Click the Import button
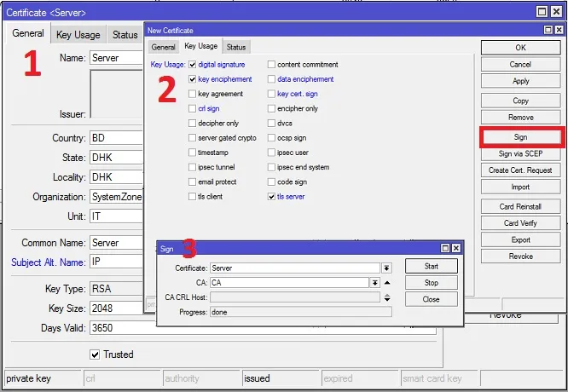 tap(520, 187)
